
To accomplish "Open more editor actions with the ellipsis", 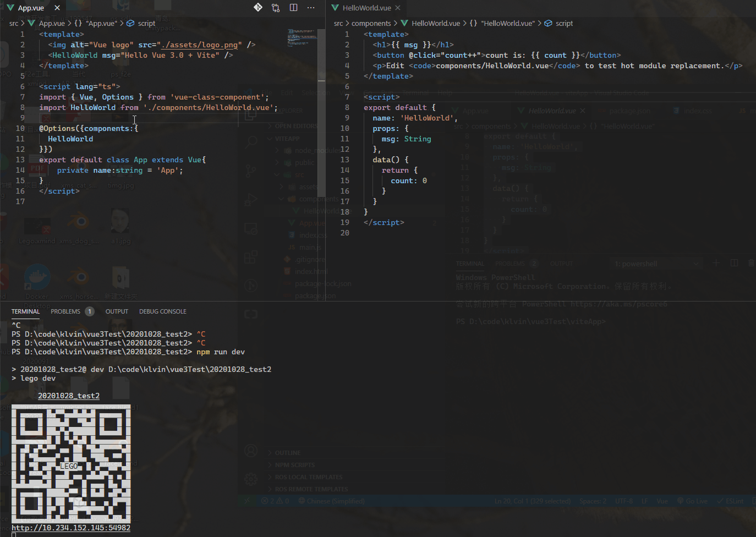I will [x=311, y=7].
